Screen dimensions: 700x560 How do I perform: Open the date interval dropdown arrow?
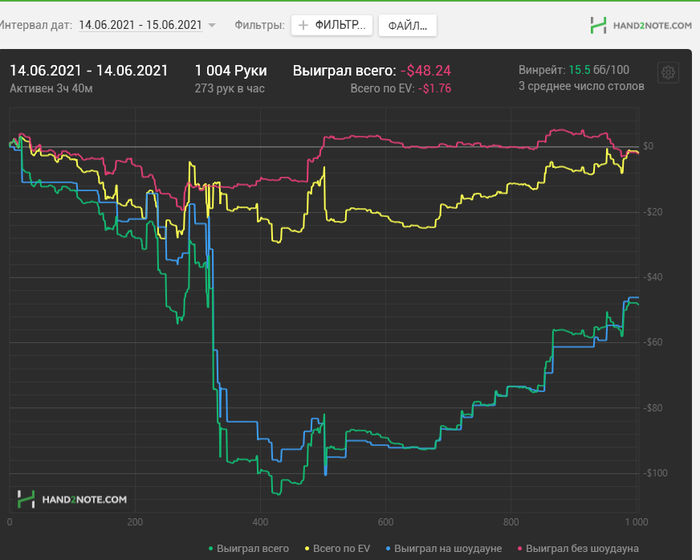[212, 25]
